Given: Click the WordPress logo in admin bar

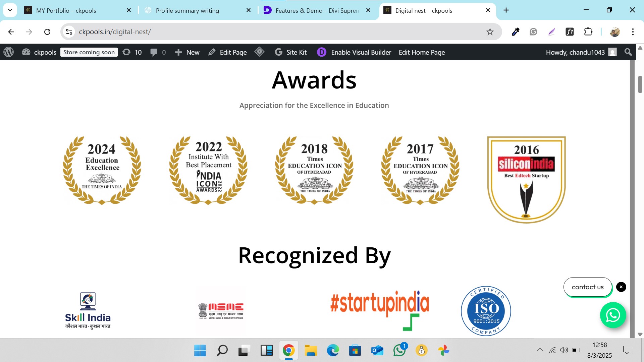Looking at the screenshot, I should pyautogui.click(x=8, y=52).
